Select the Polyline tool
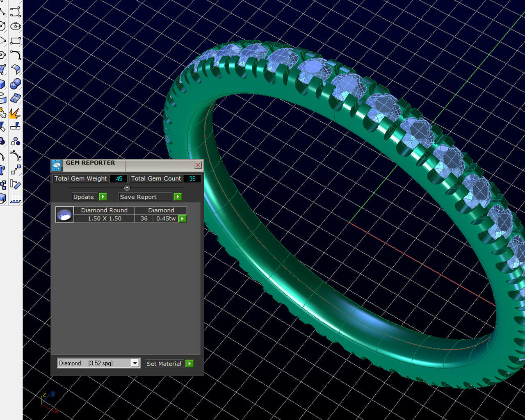525x420 pixels. (x=2, y=12)
